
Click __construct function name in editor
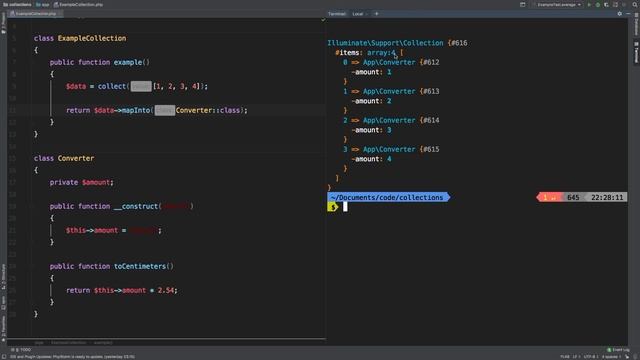pyautogui.click(x=136, y=207)
